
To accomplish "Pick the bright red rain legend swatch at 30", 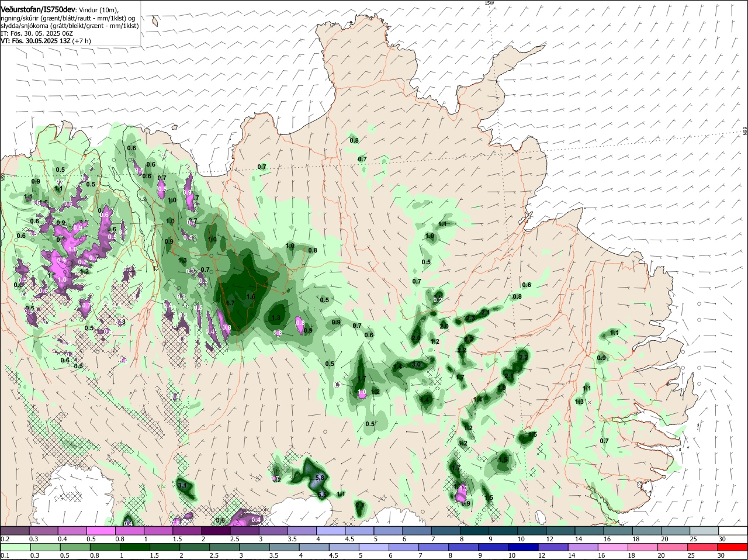I will (733, 547).
